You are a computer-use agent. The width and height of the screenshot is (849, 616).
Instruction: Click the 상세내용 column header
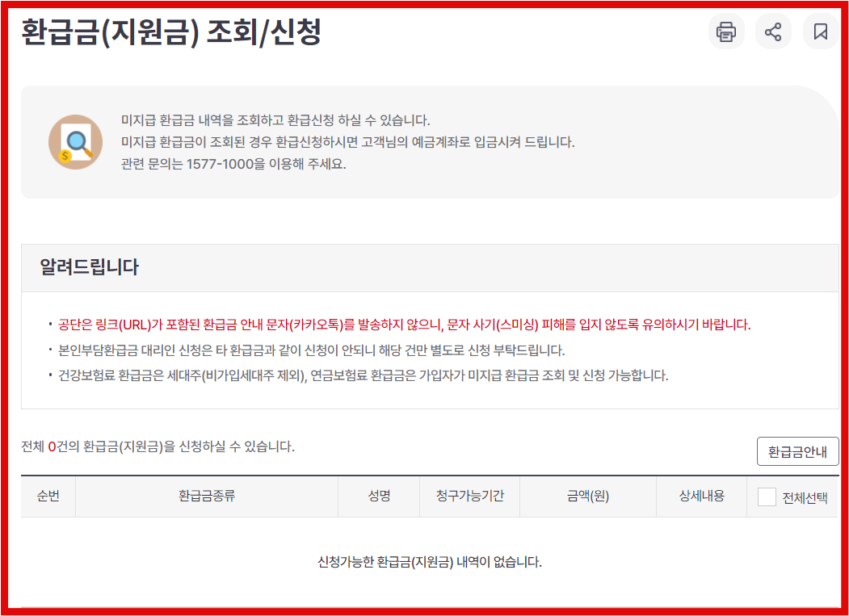[x=700, y=497]
